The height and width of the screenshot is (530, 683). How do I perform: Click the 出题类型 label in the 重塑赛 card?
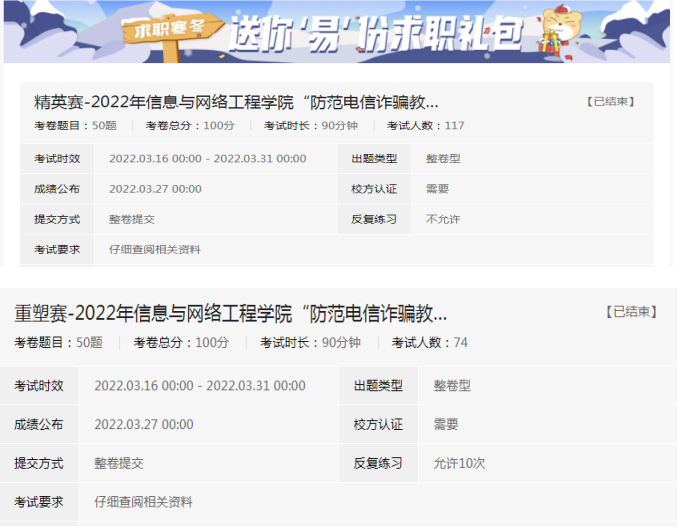378,386
